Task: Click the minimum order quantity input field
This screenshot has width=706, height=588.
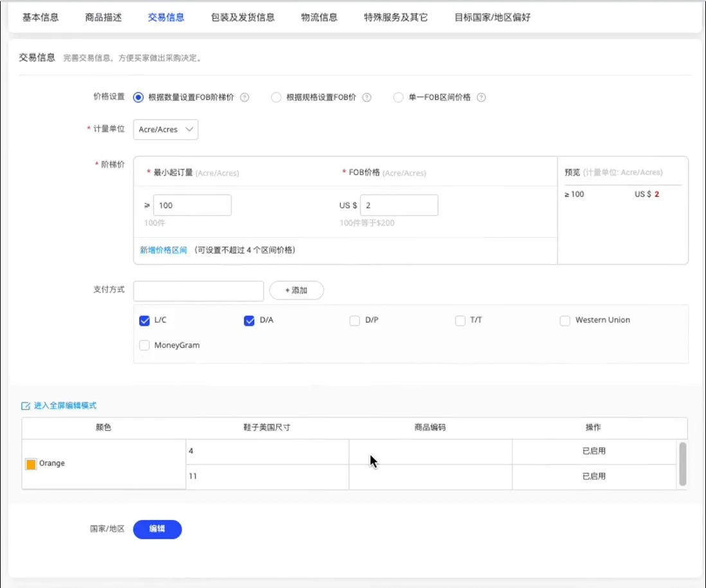Action: [x=192, y=205]
